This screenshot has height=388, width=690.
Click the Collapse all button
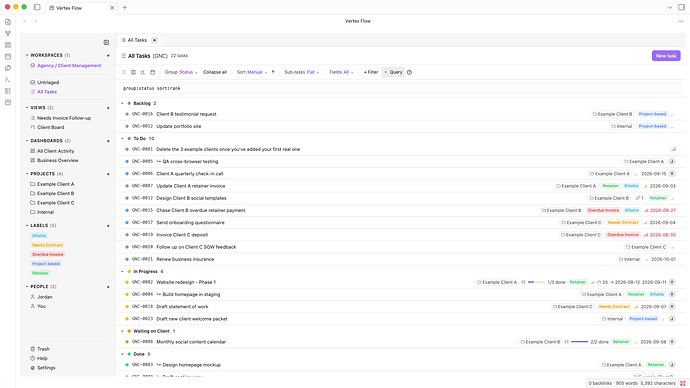click(215, 72)
